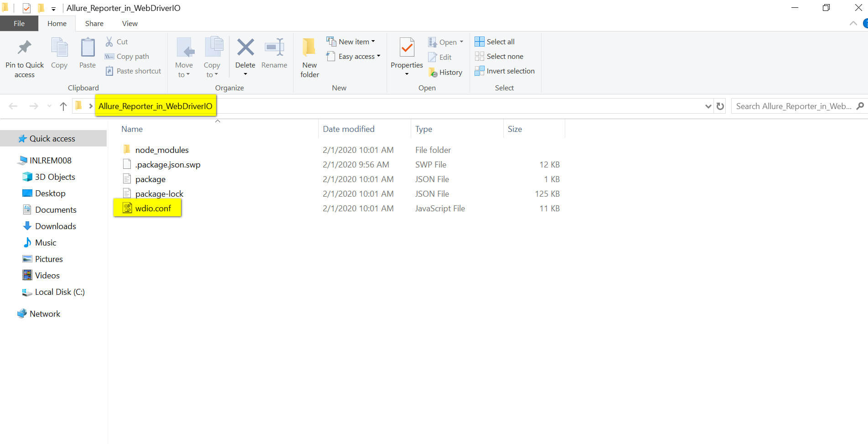Viewport: 868px width, 444px height.
Task: Open Desktop in sidebar
Action: pyautogui.click(x=50, y=193)
